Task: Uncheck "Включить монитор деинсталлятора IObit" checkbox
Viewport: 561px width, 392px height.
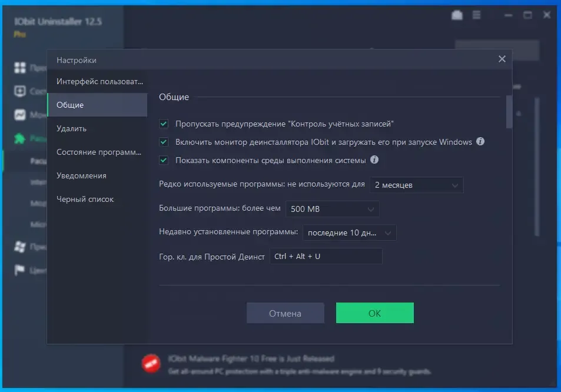Action: click(164, 142)
